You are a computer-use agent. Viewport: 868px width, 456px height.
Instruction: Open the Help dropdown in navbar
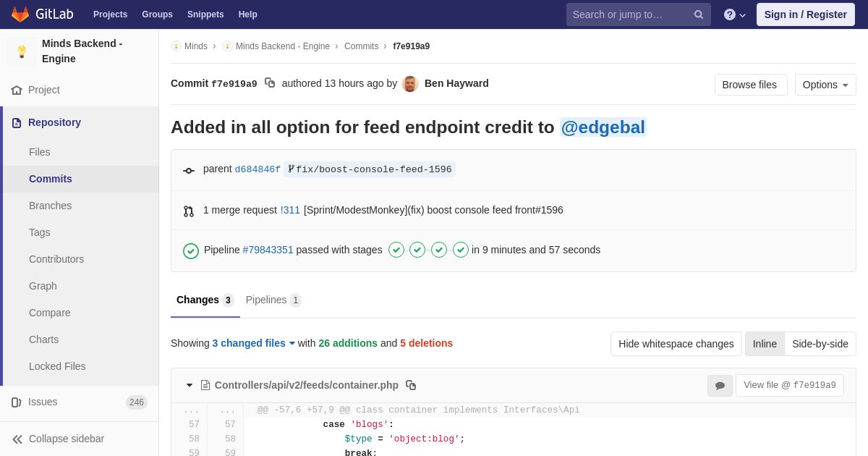pyautogui.click(x=734, y=14)
